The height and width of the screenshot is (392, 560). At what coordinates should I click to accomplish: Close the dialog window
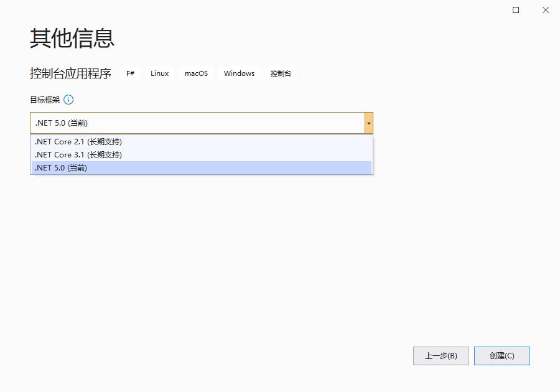point(545,10)
